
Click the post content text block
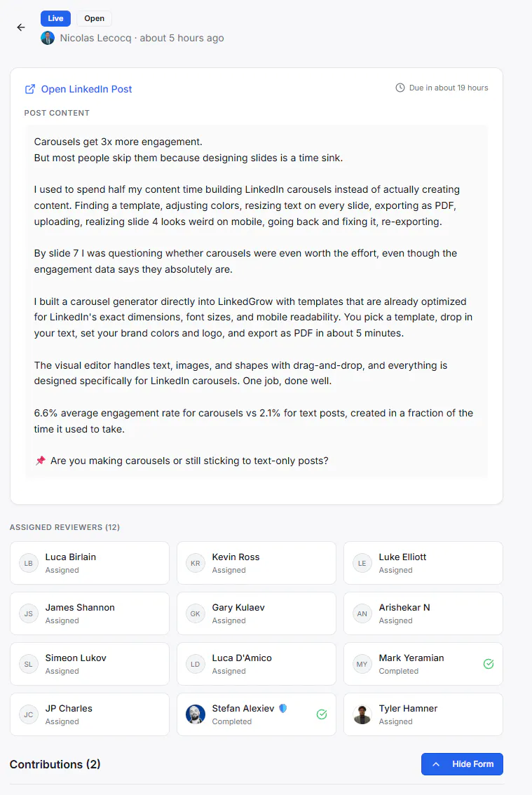(257, 301)
